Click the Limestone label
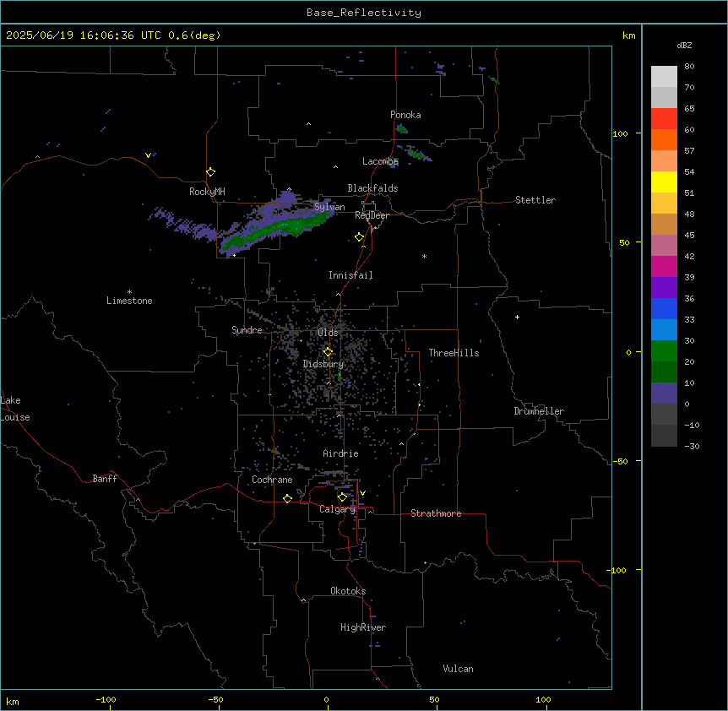The width and height of the screenshot is (728, 711). click(x=129, y=301)
